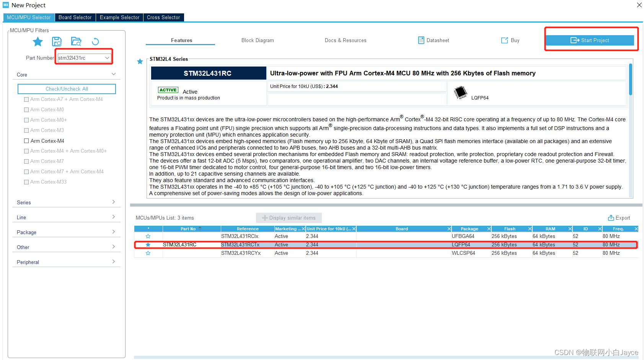Collapse the Core filter section
Screen dimensions: 644x360
click(114, 74)
